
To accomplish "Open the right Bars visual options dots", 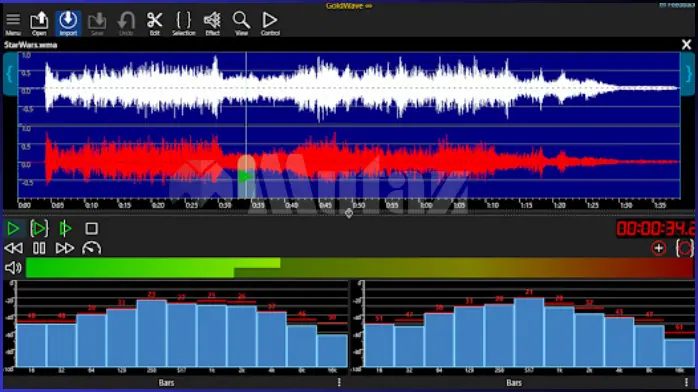I will coord(686,382).
